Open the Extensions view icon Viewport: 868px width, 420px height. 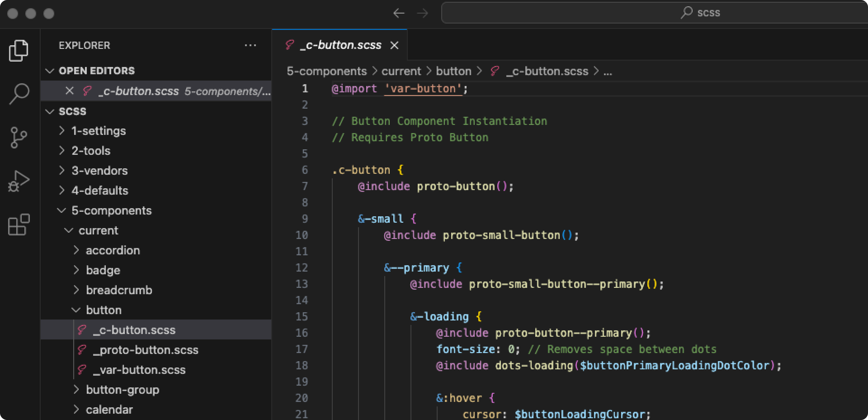19,224
